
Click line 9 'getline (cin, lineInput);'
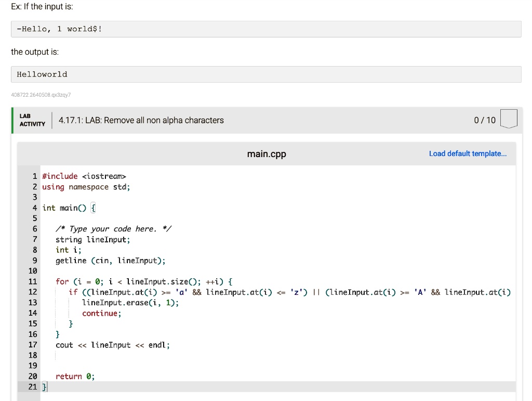[x=110, y=261]
